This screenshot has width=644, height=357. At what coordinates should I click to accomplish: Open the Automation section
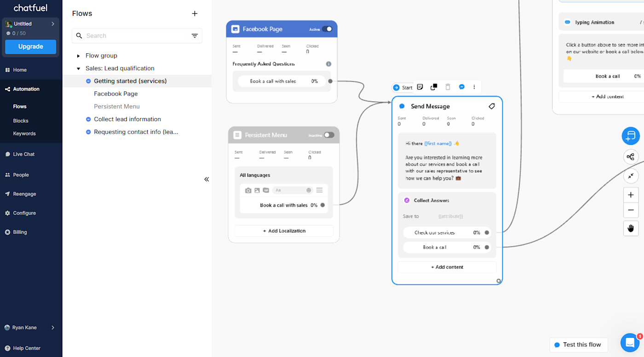pyautogui.click(x=26, y=89)
